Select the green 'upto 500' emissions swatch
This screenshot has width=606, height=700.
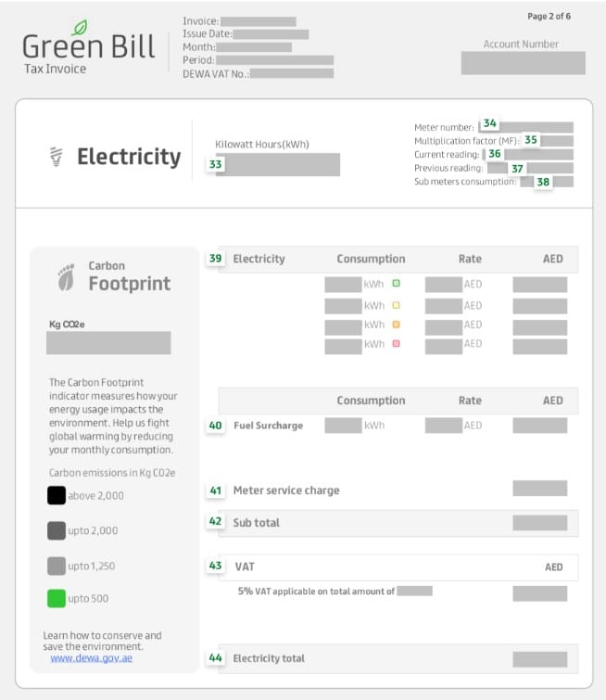57,599
